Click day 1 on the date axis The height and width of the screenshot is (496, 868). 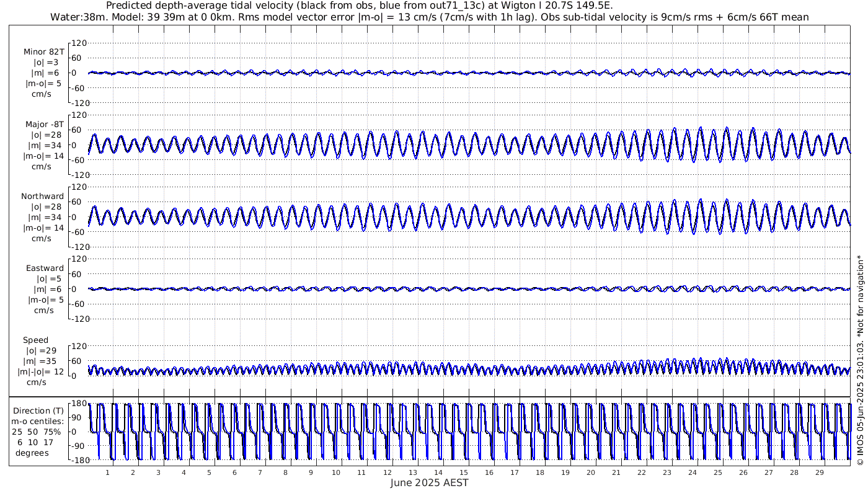coord(108,472)
